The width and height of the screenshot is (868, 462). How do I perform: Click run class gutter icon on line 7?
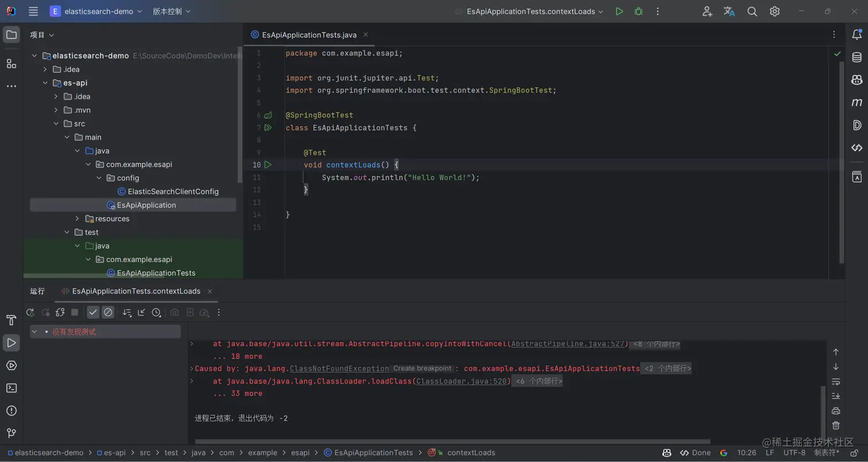pyautogui.click(x=268, y=128)
